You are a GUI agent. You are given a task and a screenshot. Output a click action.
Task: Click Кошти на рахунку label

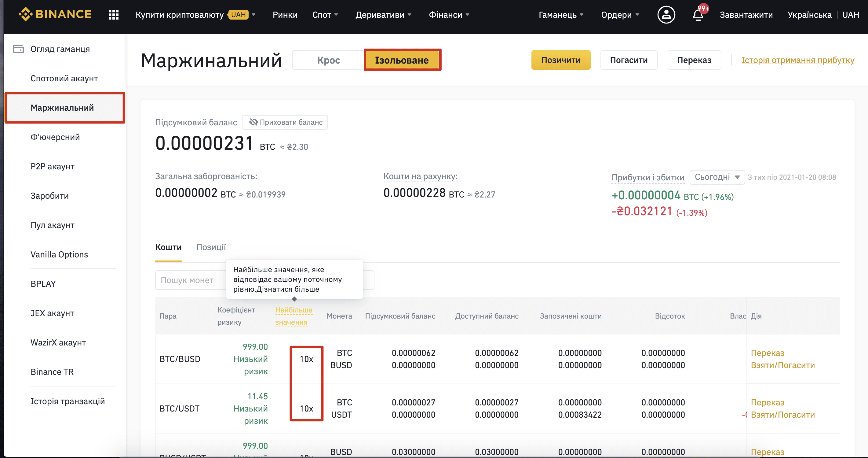click(x=420, y=176)
